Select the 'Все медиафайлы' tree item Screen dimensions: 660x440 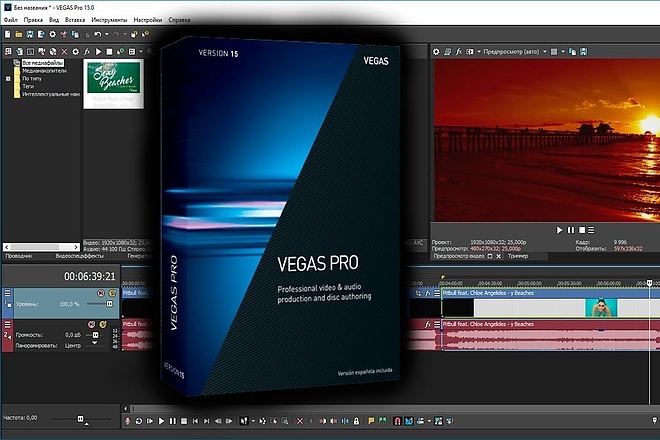[43, 63]
